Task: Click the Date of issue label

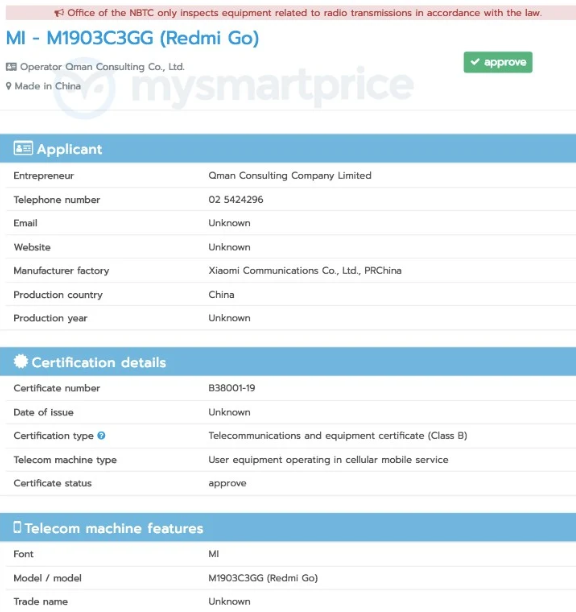Action: coord(43,412)
